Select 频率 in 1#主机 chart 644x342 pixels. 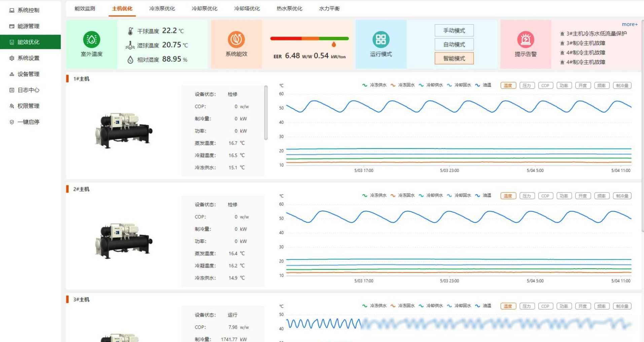(602, 85)
